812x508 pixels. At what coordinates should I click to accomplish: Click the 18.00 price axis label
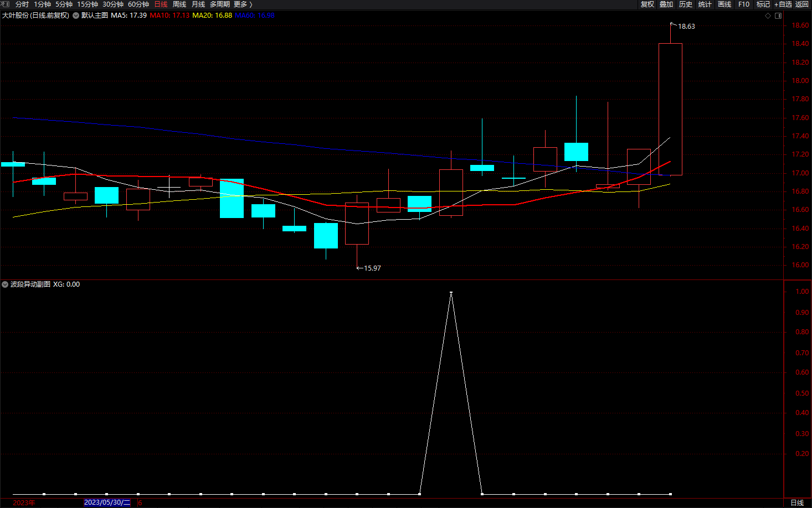tap(800, 81)
